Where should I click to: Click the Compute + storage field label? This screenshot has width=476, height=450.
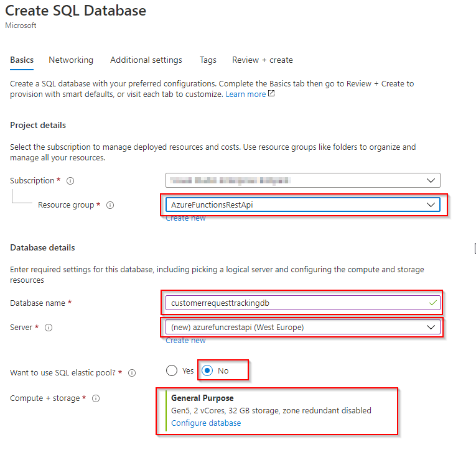45,398
